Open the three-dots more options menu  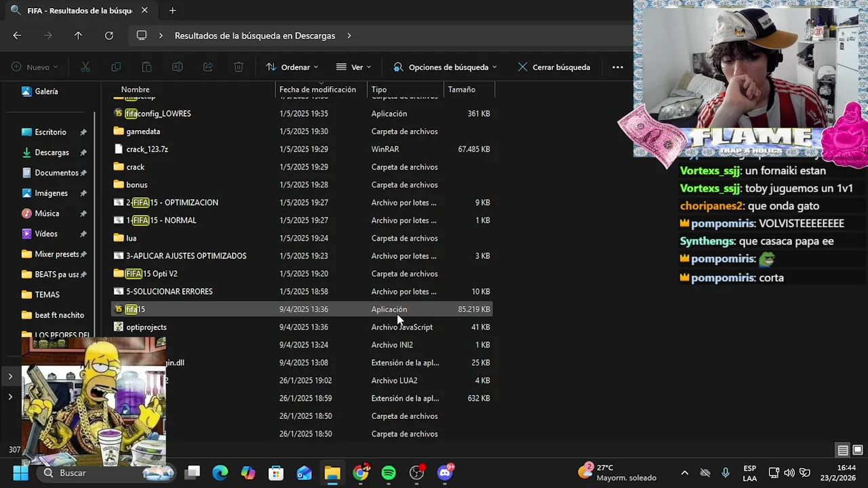pyautogui.click(x=617, y=67)
